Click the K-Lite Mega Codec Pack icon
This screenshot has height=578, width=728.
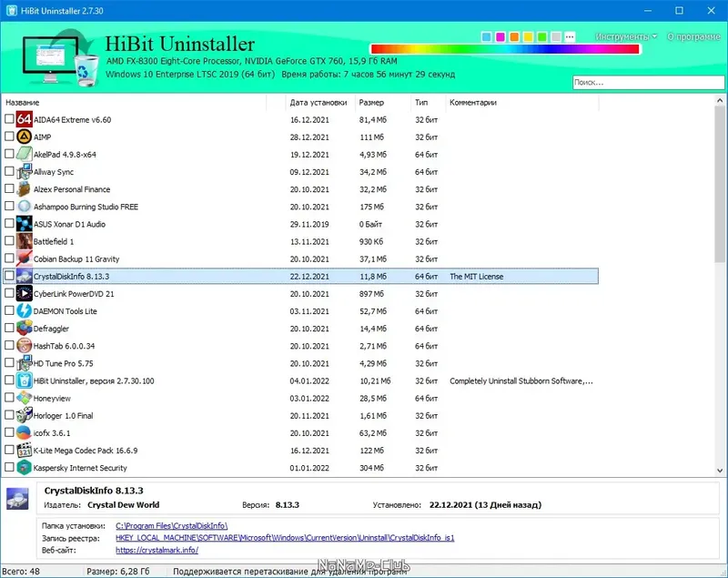click(25, 451)
